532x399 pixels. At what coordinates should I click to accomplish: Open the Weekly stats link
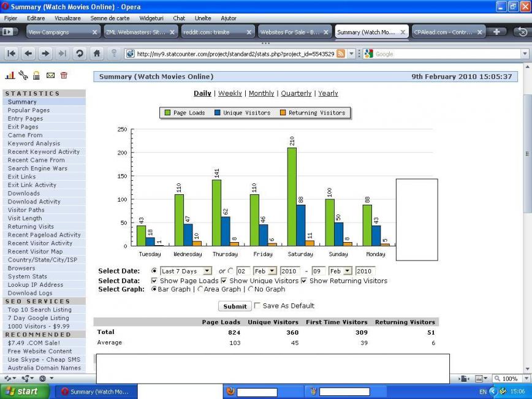click(230, 93)
